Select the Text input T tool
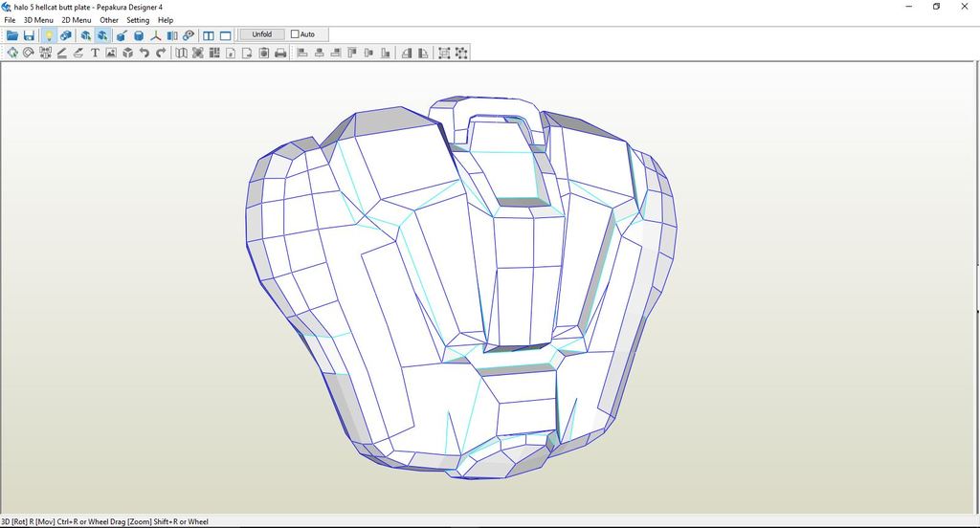 [x=95, y=54]
